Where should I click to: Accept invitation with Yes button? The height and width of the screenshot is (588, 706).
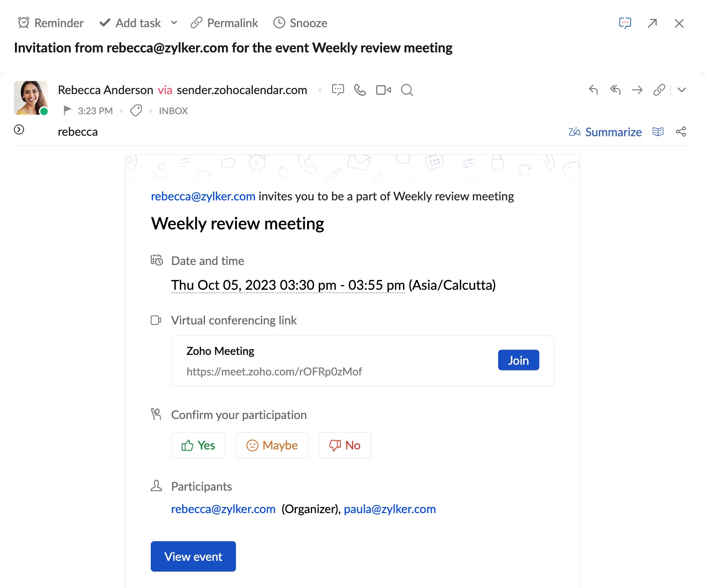coord(199,445)
